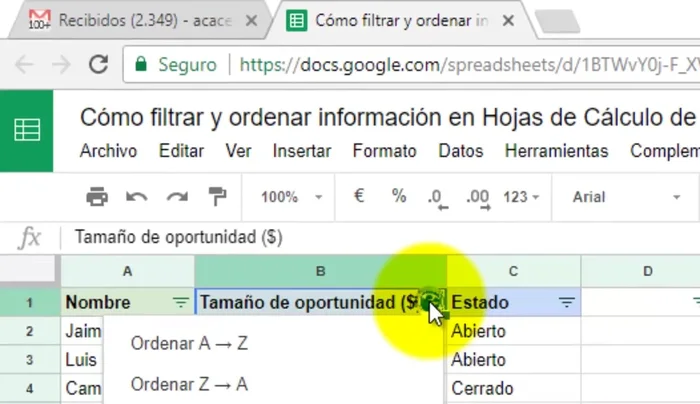Open the Editar menu

coord(181,151)
